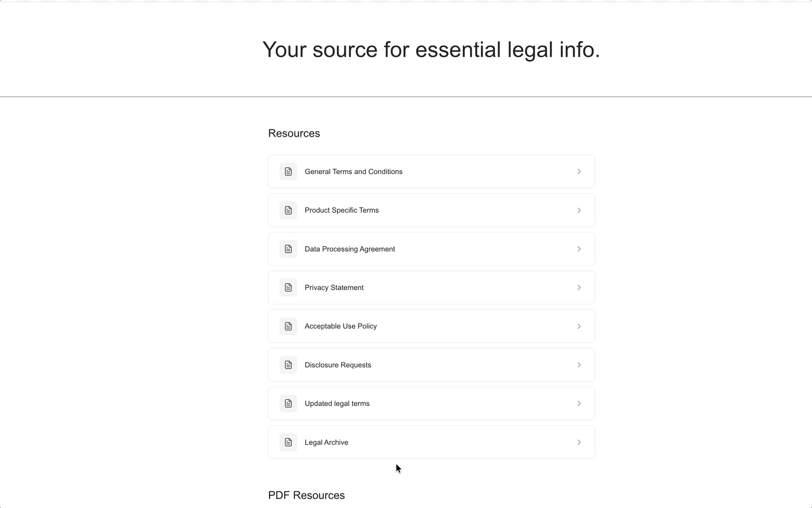Click the document icon beside Legal Archive
812x508 pixels.
coord(288,442)
